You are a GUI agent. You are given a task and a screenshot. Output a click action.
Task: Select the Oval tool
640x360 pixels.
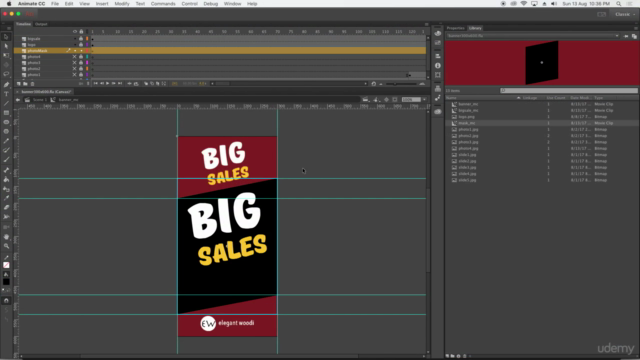pyautogui.click(x=6, y=122)
